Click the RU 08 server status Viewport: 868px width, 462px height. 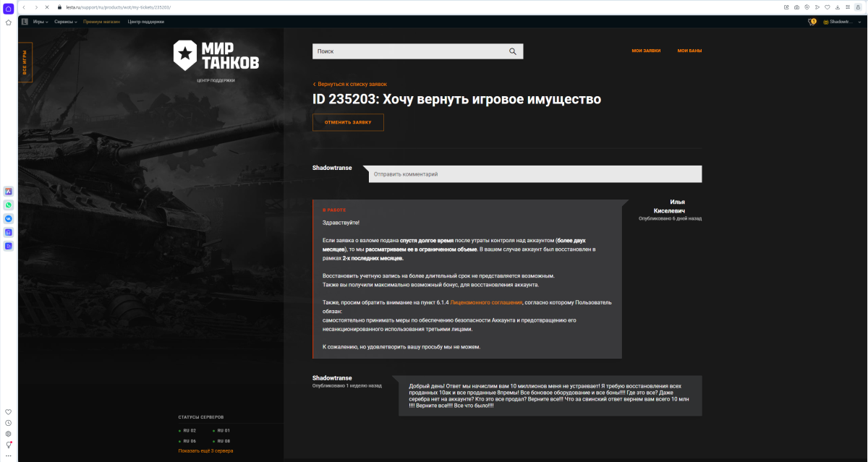[221, 440]
